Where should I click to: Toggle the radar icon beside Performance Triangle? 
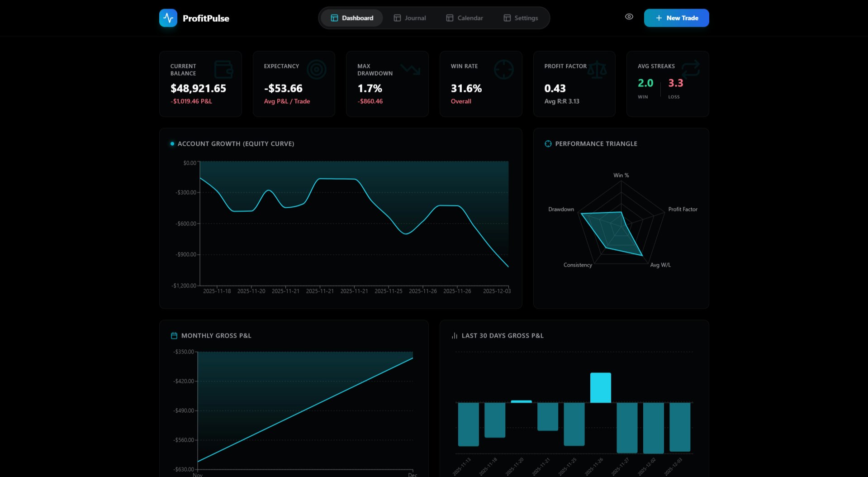tap(547, 143)
